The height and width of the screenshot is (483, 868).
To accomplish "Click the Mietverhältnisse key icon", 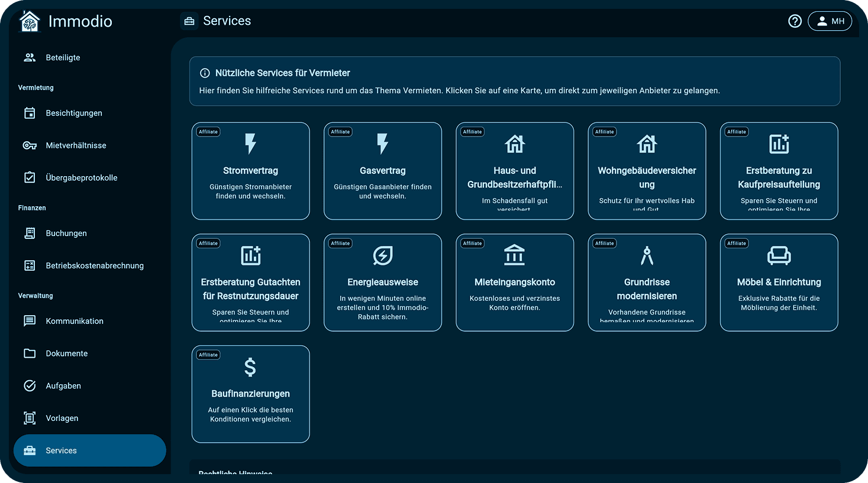I will (30, 145).
